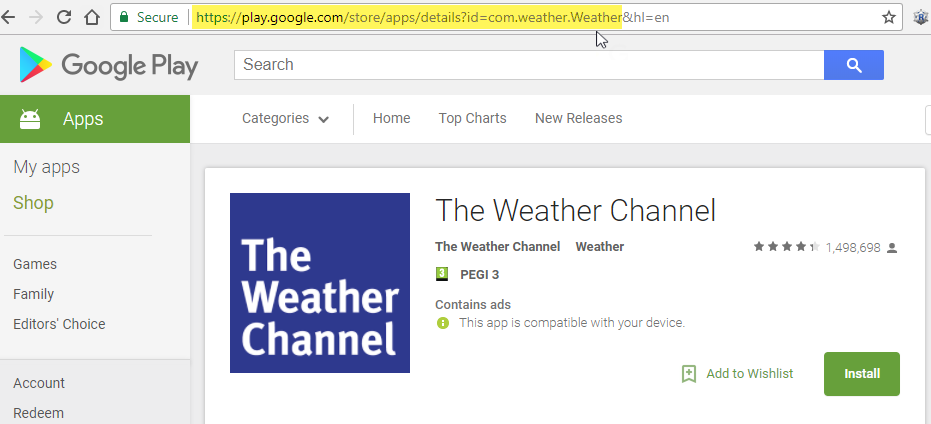Bookmark this page with the star icon
The image size is (931, 424).
pyautogui.click(x=888, y=17)
